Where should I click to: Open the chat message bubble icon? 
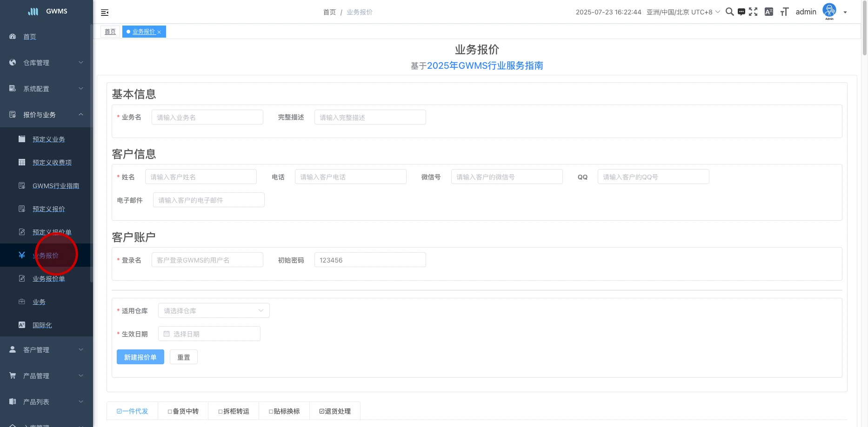point(741,12)
